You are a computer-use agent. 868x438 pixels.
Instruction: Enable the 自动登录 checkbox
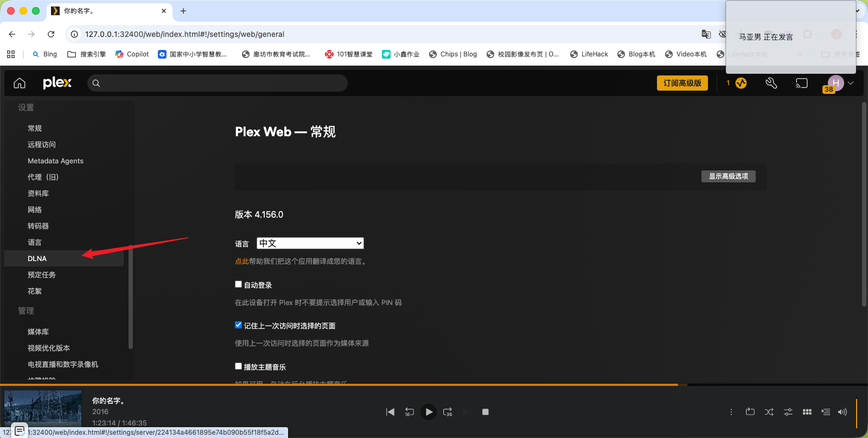click(238, 284)
